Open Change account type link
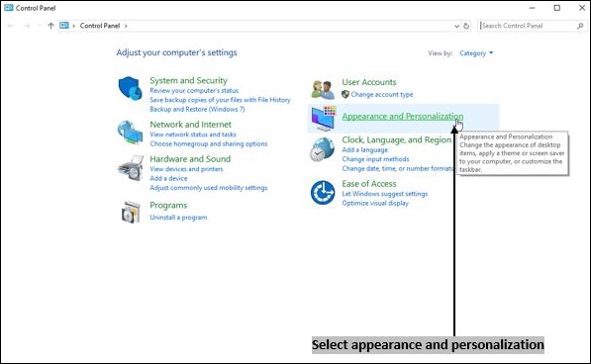 pos(382,95)
